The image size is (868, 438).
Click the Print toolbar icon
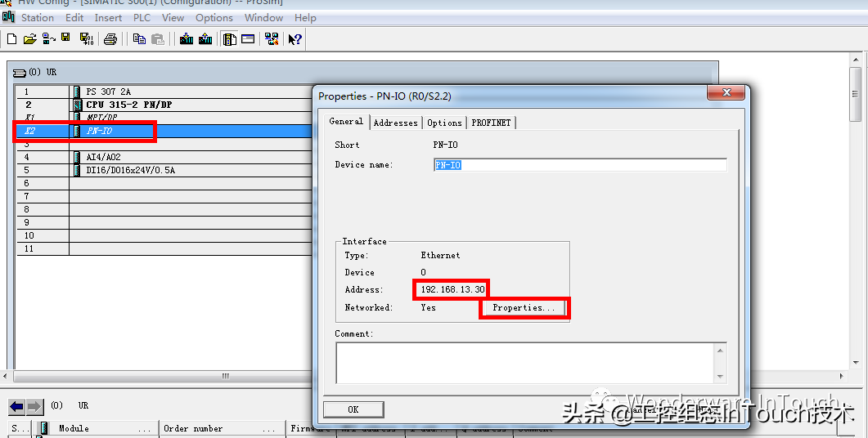(x=111, y=38)
